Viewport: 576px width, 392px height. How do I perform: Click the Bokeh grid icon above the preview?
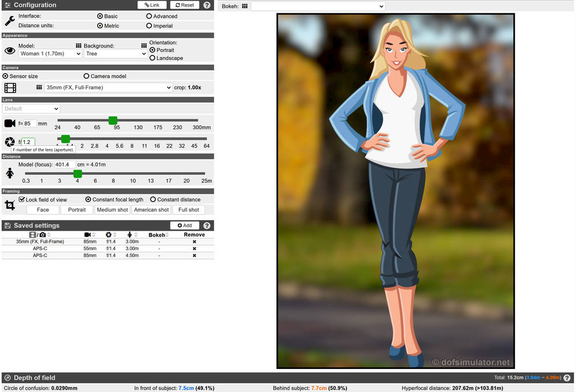[x=244, y=6]
